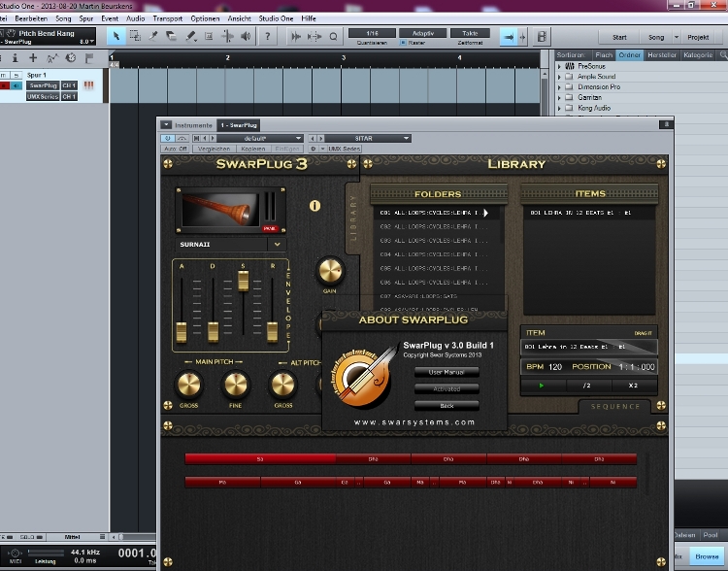Click the question mark help icon
This screenshot has height=571, width=728.
(x=268, y=36)
